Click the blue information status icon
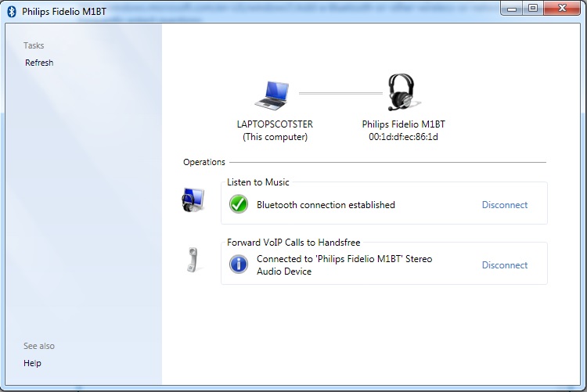Image resolution: width=587 pixels, height=392 pixels. tap(239, 264)
